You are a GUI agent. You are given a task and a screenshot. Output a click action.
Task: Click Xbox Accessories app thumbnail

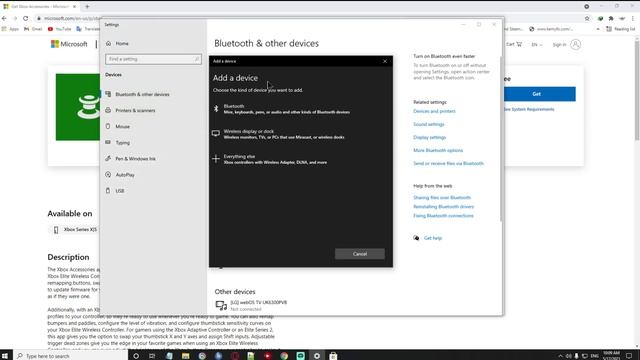pyautogui.click(x=78, y=107)
